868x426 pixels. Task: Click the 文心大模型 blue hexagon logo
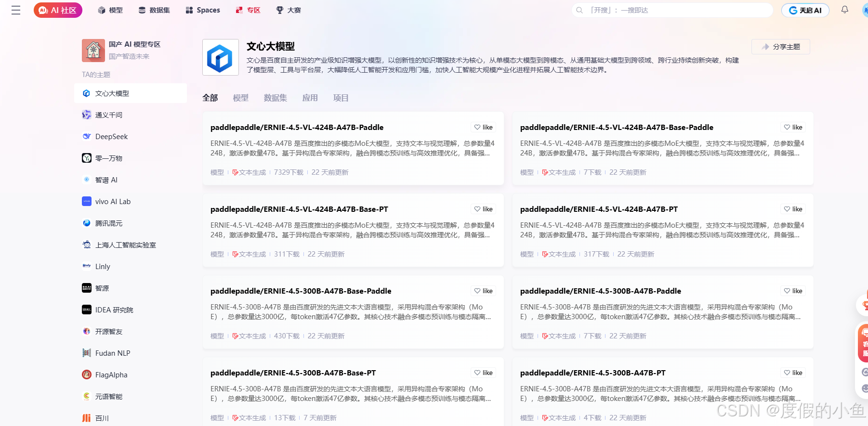(221, 57)
